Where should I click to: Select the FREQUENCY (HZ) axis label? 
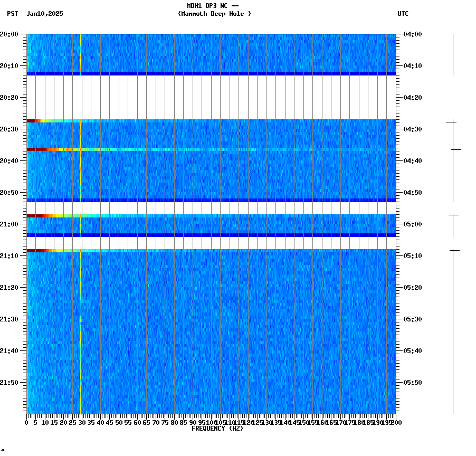(x=218, y=427)
